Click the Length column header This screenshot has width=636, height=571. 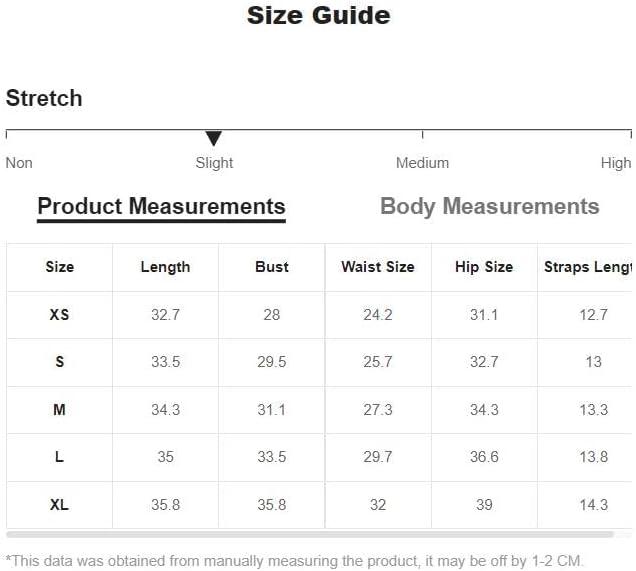(165, 267)
